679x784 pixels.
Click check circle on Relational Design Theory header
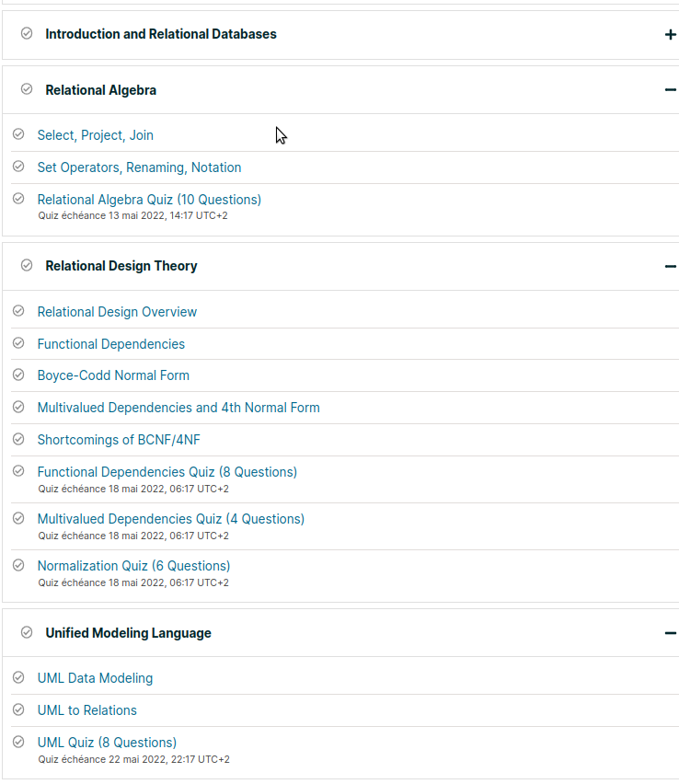point(27,265)
